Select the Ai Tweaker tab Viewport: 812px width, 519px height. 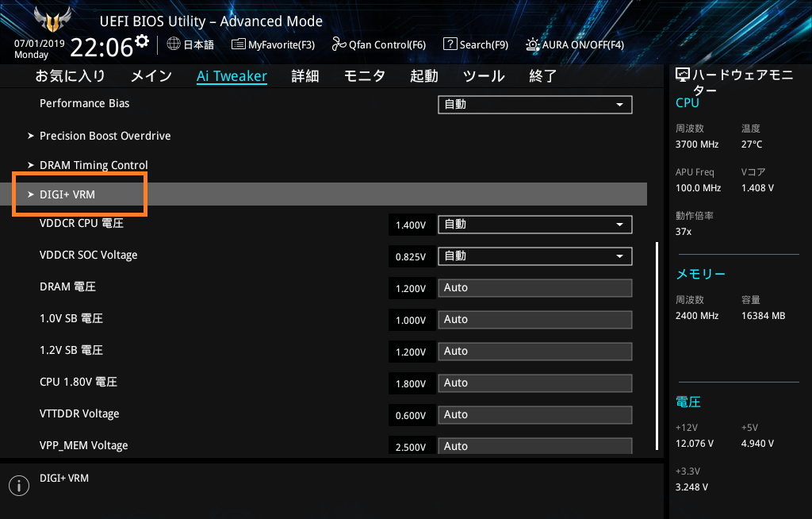coord(232,76)
